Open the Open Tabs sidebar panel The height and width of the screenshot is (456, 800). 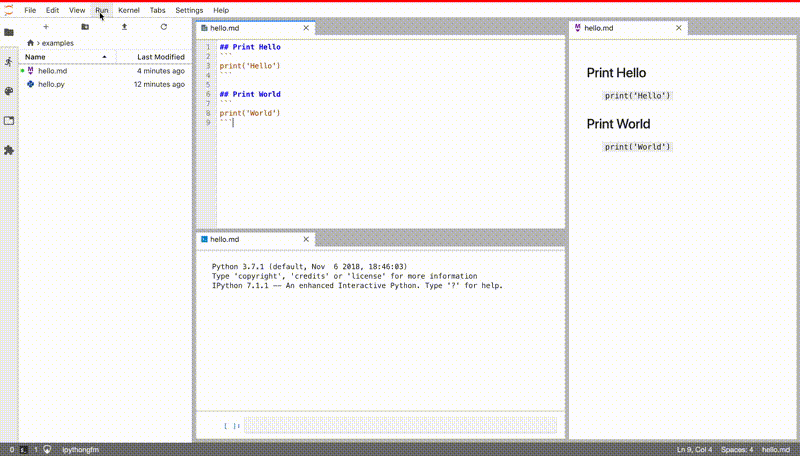[x=9, y=121]
